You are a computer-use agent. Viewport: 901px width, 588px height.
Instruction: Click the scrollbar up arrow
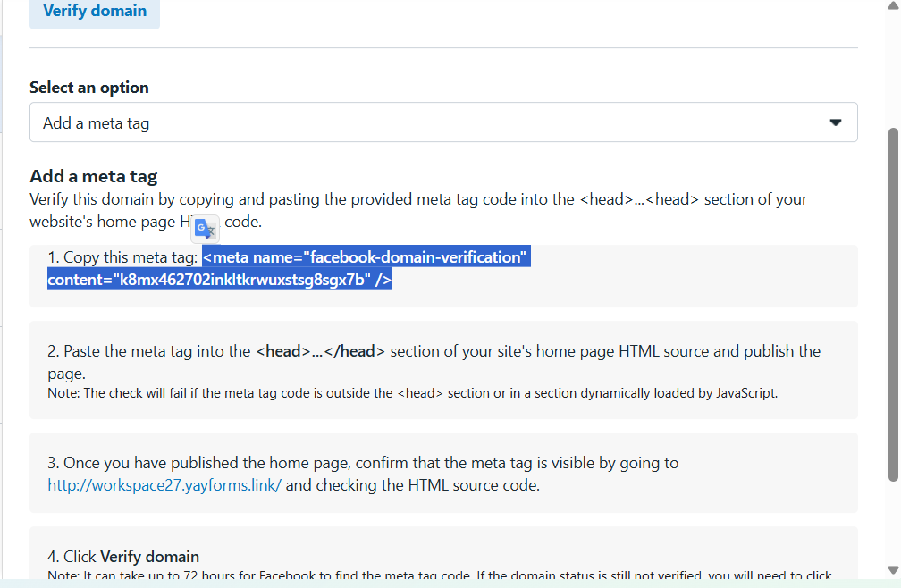[x=892, y=7]
